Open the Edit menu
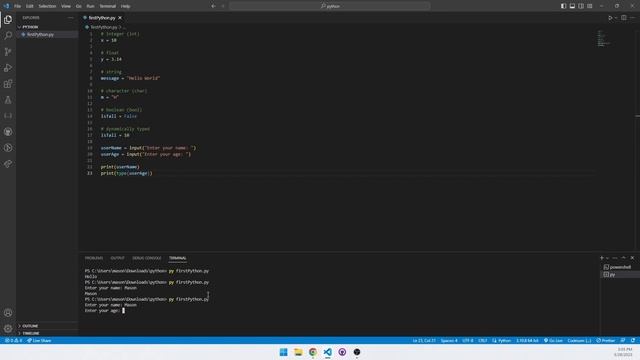 click(x=30, y=6)
